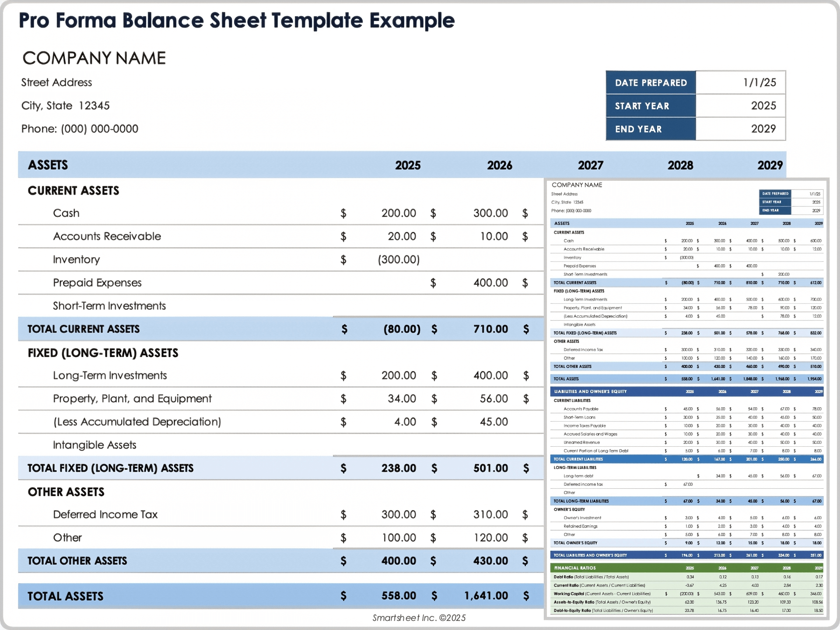Click the Phone number field text
Image resolution: width=840 pixels, height=630 pixels.
pyautogui.click(x=80, y=129)
